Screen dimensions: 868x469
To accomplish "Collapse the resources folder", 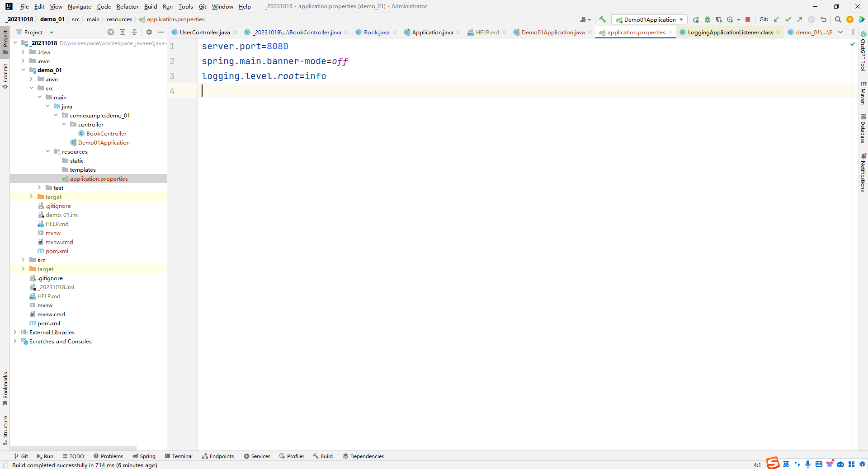I will click(x=47, y=151).
